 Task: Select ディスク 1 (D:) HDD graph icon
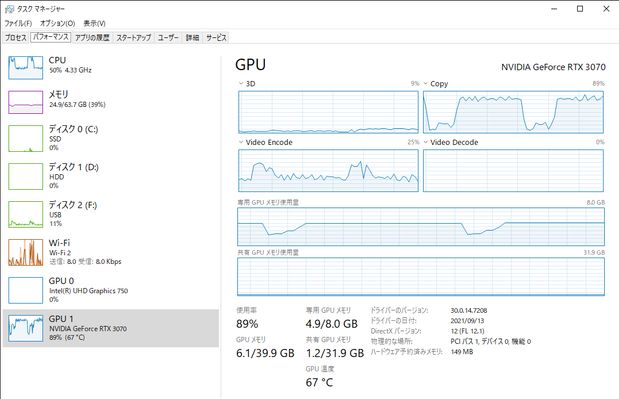pyautogui.click(x=26, y=176)
